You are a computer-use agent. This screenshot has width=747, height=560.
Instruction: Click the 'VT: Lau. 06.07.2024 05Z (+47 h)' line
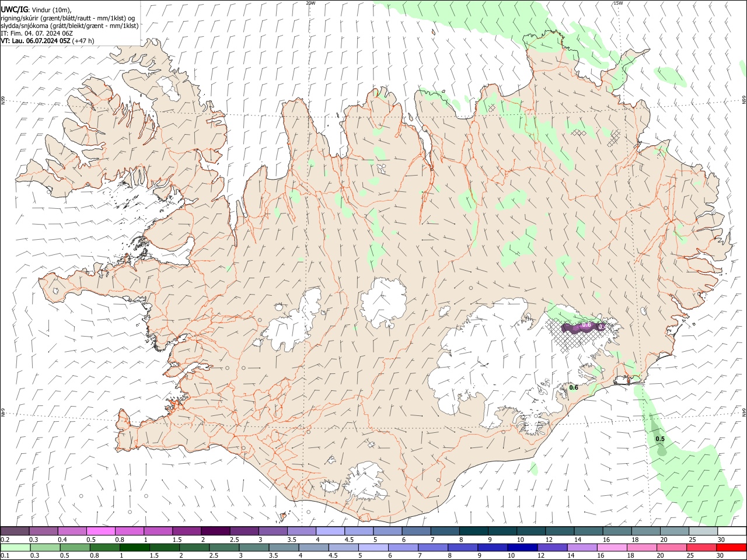[x=47, y=41]
